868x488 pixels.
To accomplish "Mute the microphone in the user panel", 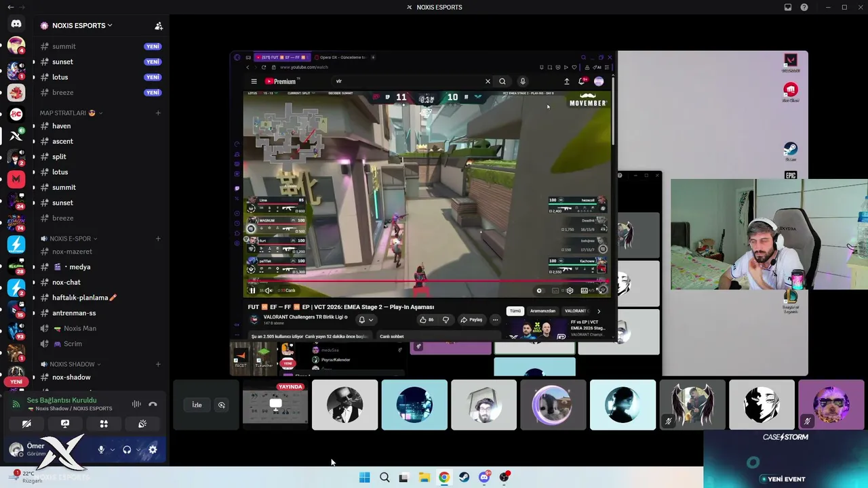I will [x=101, y=449].
